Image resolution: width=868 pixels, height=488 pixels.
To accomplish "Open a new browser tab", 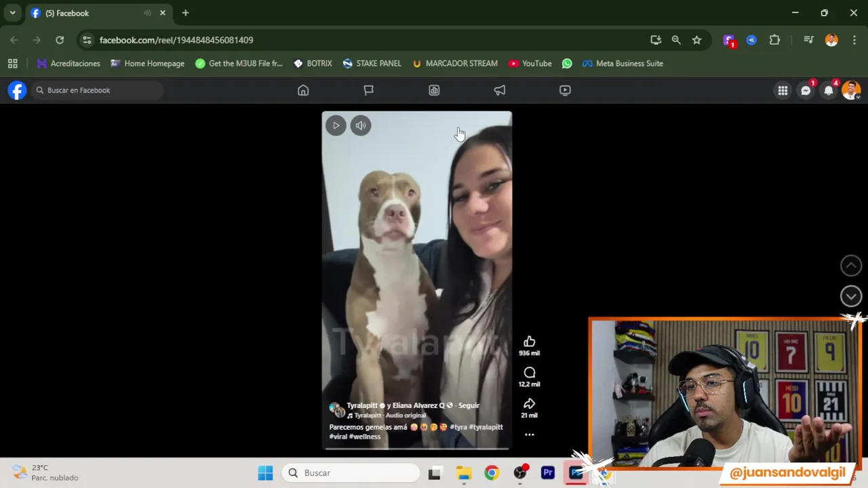I will pos(185,13).
